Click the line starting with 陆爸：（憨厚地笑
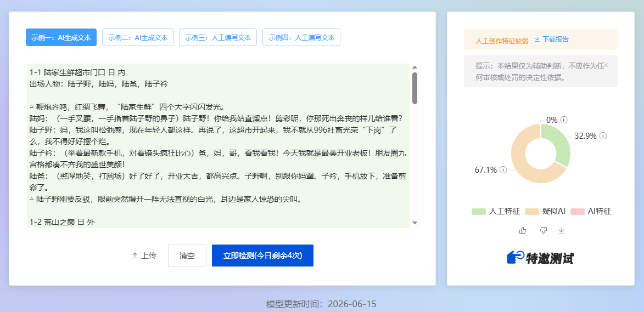The image size is (644, 312). [x=218, y=177]
